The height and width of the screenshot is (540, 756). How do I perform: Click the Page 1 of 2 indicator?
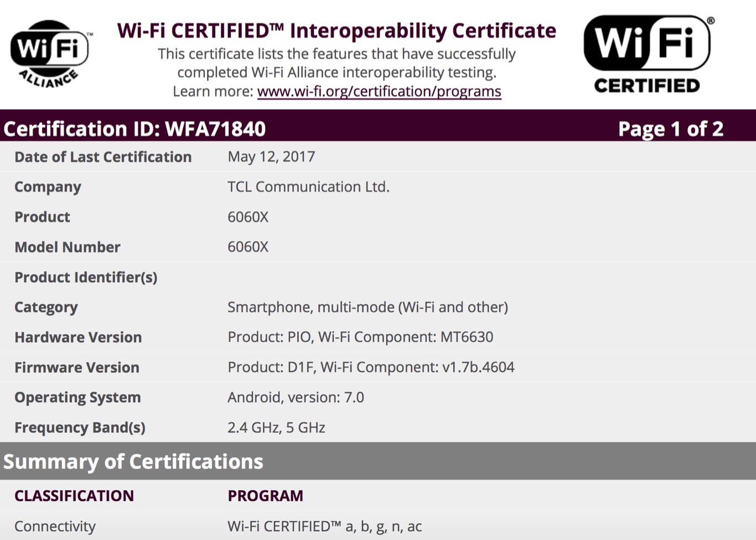point(670,129)
